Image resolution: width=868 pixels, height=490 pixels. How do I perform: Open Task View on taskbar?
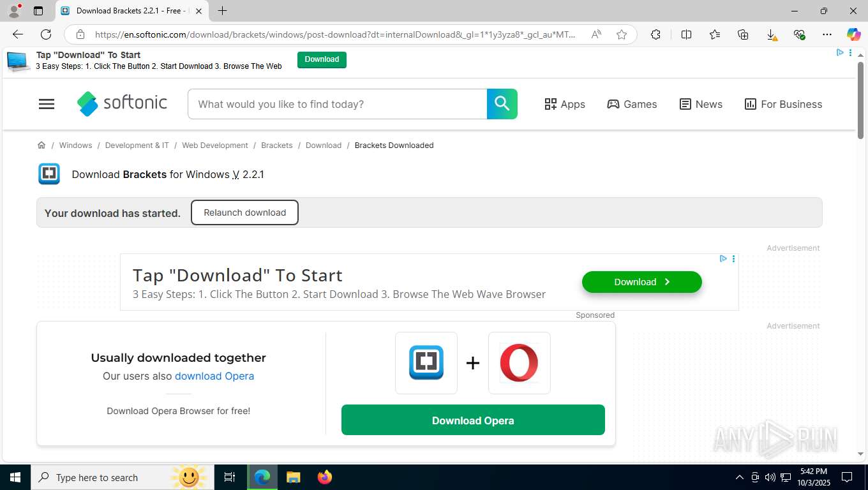(230, 477)
